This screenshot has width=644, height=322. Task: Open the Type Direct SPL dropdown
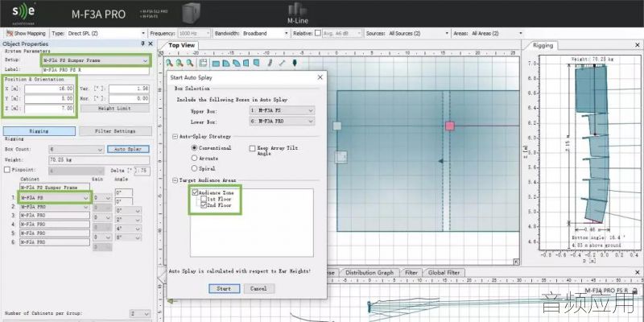(106, 33)
